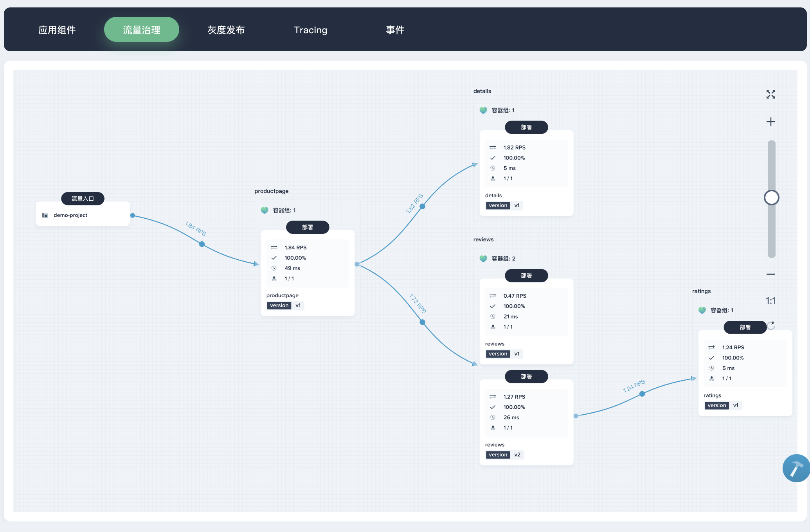Click the 部署 button on details node

(x=525, y=127)
